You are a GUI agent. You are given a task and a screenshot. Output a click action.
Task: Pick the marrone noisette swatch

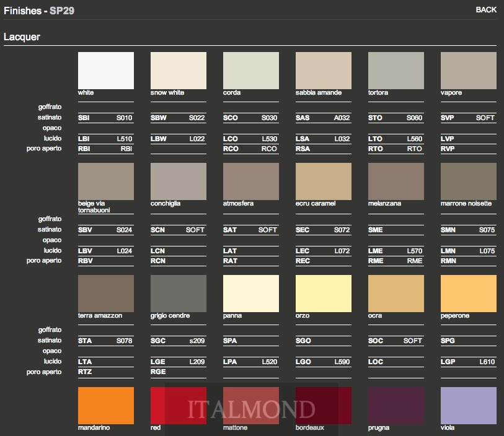[x=469, y=181]
